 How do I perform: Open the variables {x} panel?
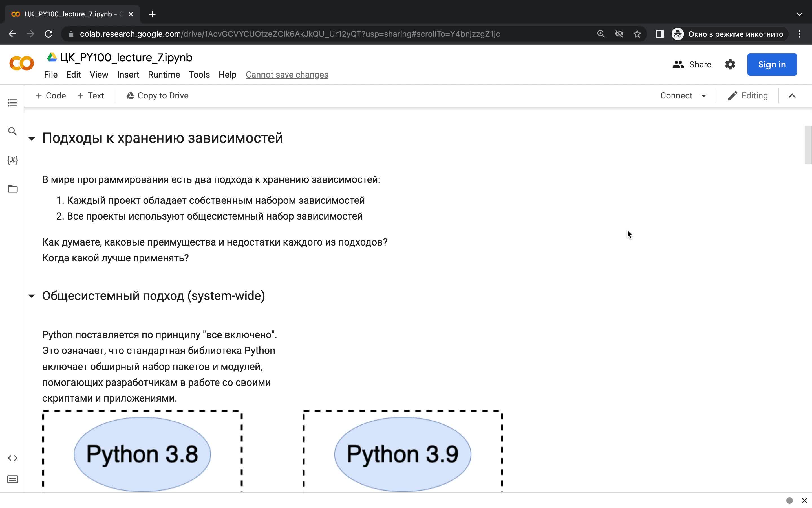point(12,159)
